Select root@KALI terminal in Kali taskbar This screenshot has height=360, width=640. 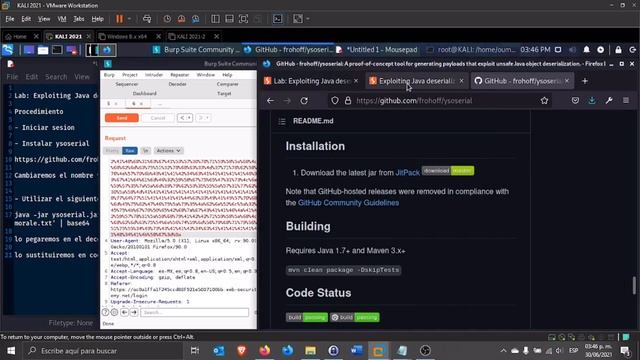[471, 50]
